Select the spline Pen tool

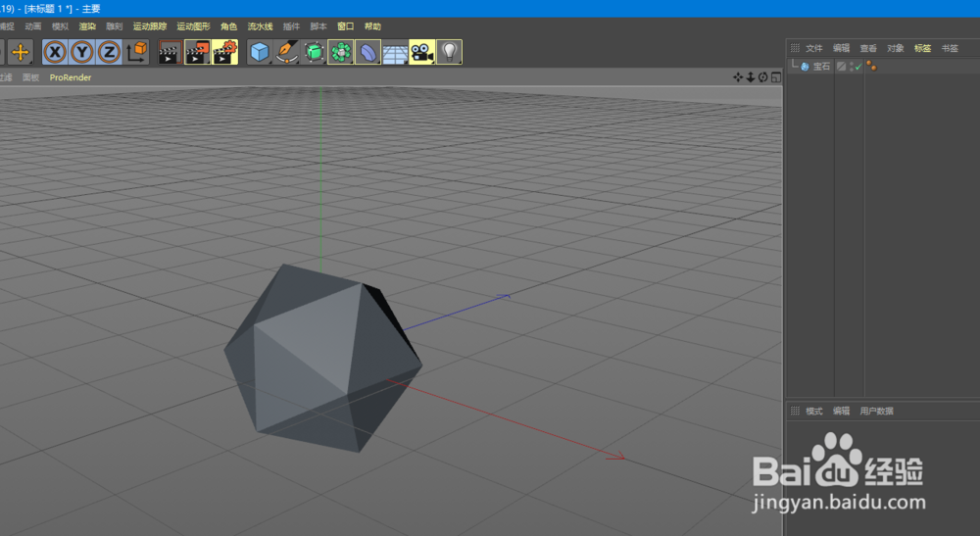click(287, 53)
